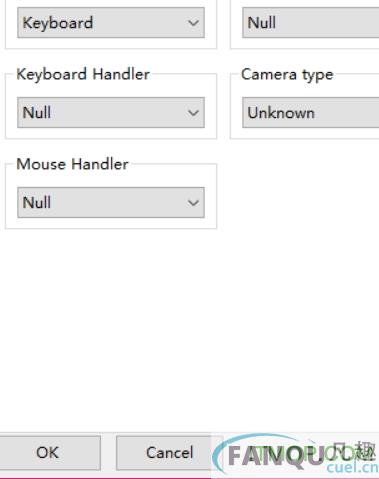Viewport: 379px width, 479px height.
Task: Select the Null value under Mouse Handler
Action: (37, 202)
